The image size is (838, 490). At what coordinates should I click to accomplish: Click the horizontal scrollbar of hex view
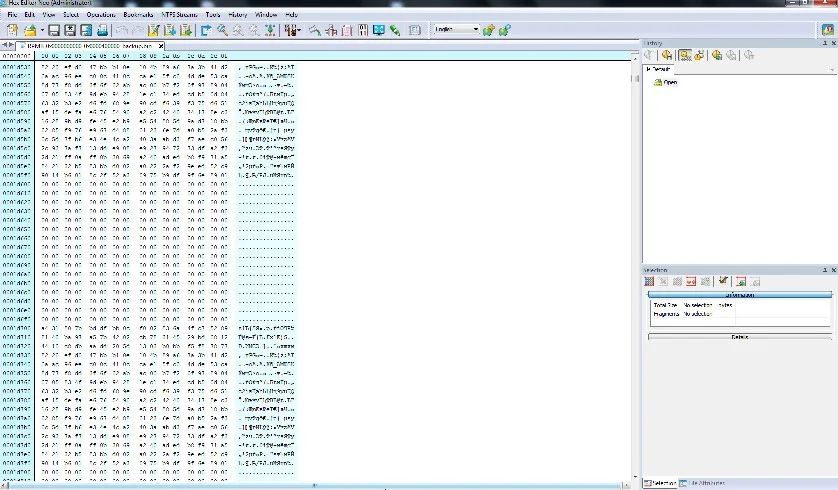[314, 485]
